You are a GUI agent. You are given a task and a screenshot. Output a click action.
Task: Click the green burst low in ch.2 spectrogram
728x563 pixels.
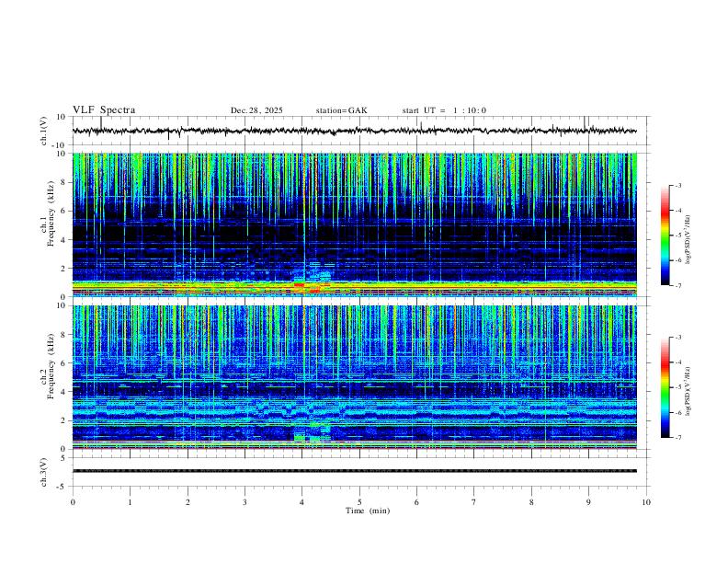pyautogui.click(x=301, y=438)
